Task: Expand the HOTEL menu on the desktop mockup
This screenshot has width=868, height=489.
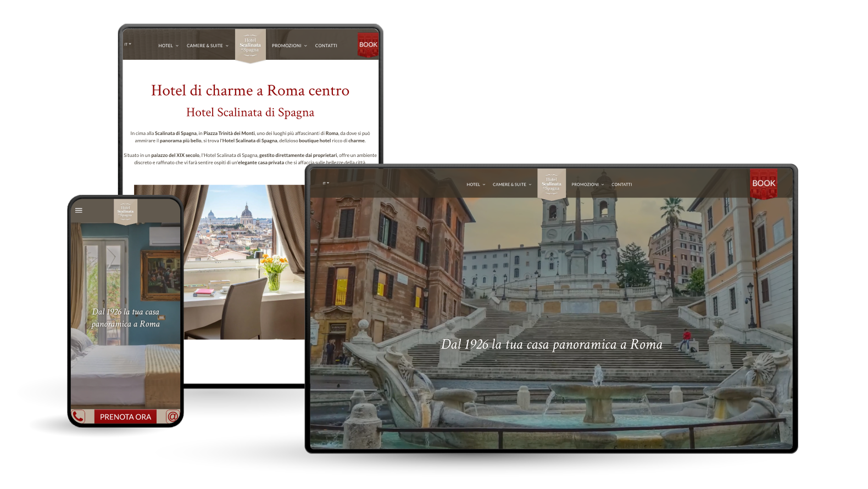Action: click(x=476, y=184)
